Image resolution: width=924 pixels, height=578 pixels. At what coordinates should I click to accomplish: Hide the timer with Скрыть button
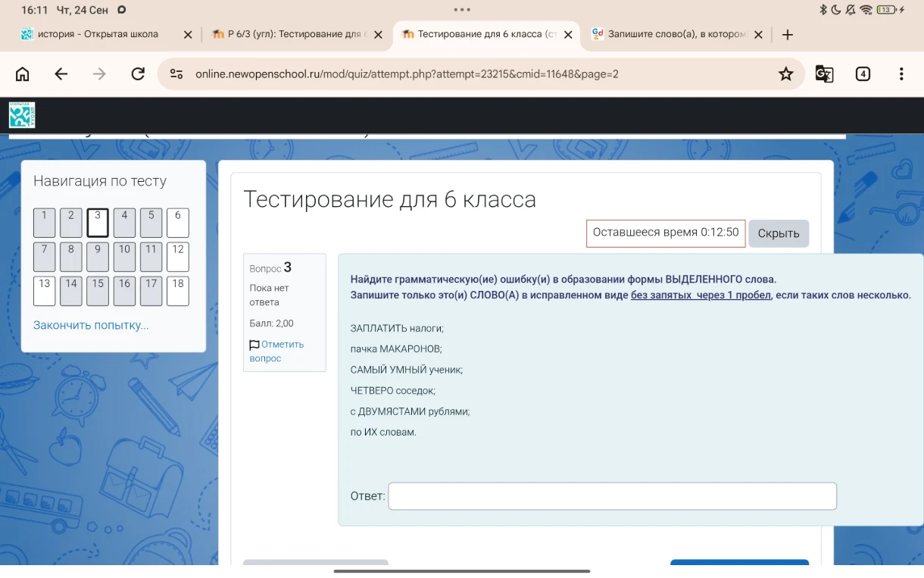[779, 233]
